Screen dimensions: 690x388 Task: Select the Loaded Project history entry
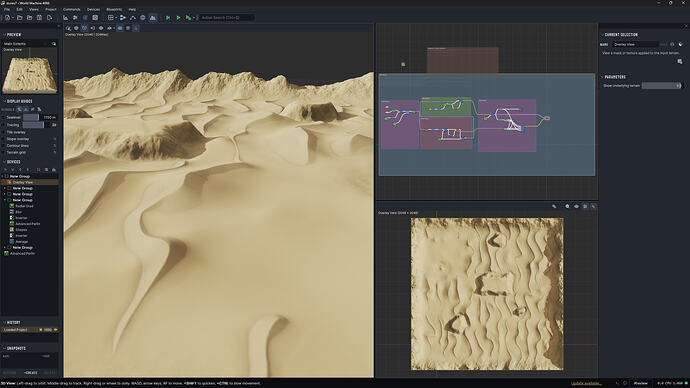[30, 329]
